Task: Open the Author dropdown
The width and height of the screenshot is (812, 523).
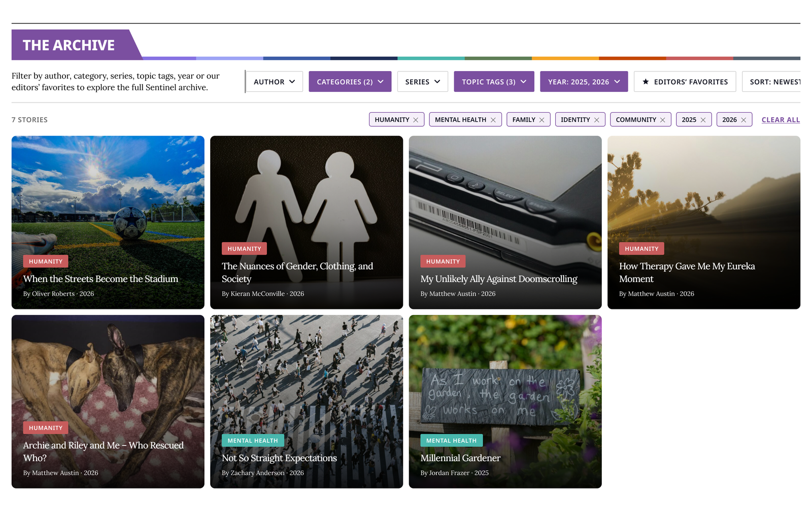Action: coord(275,82)
